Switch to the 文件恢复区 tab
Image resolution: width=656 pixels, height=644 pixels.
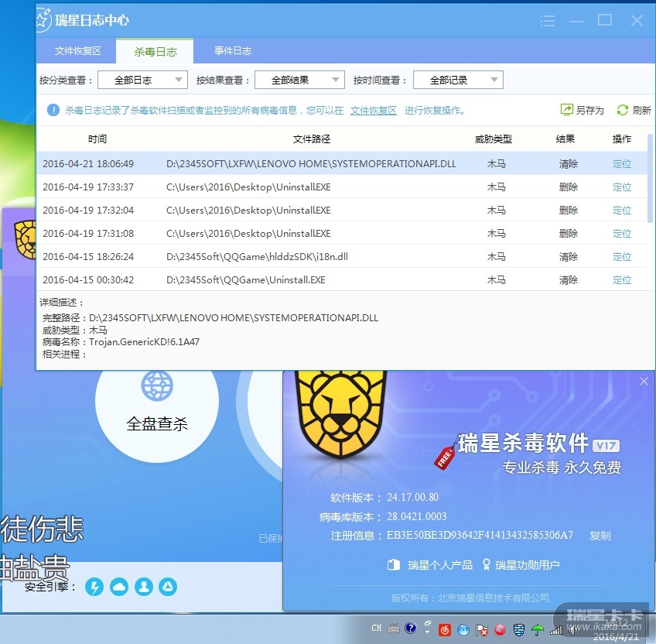(x=77, y=51)
